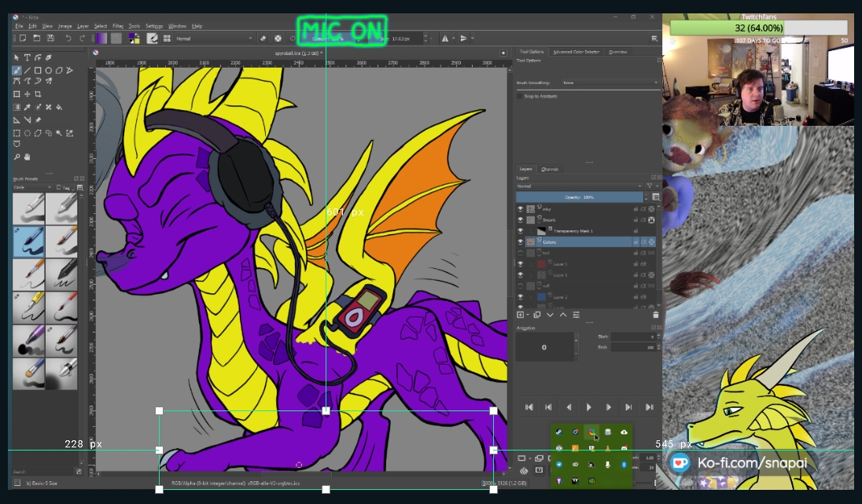Delete layer using trash icon

(656, 315)
